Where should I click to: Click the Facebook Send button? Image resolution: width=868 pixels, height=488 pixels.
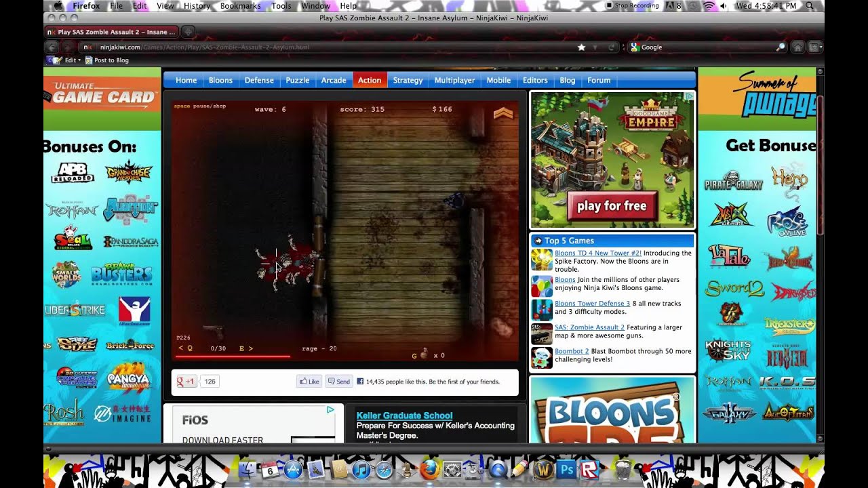coord(339,382)
